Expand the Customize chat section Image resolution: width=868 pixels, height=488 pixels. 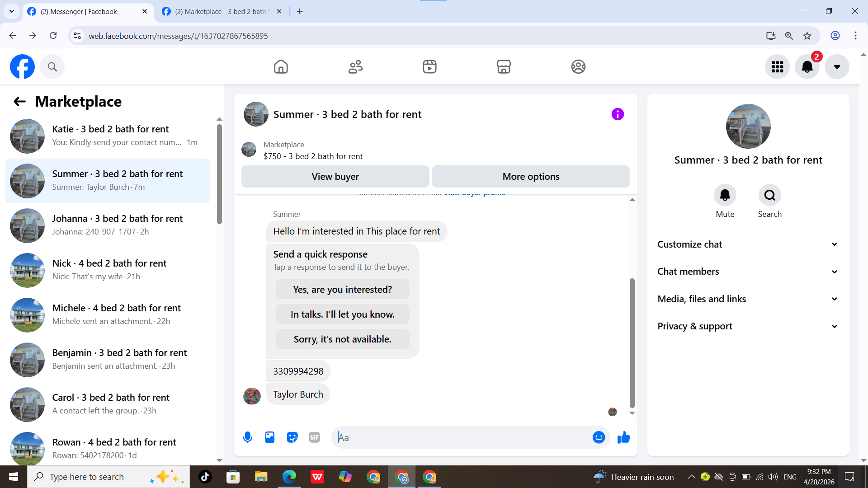[748, 244]
